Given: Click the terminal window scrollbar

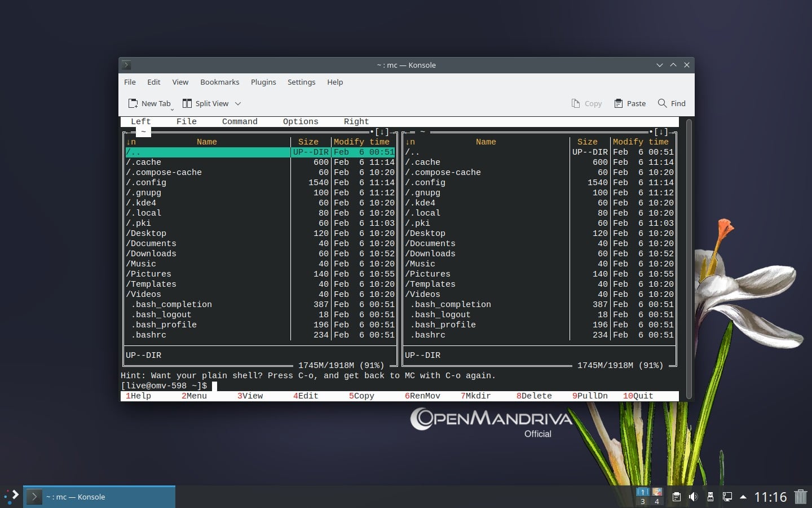Looking at the screenshot, I should click(688, 254).
